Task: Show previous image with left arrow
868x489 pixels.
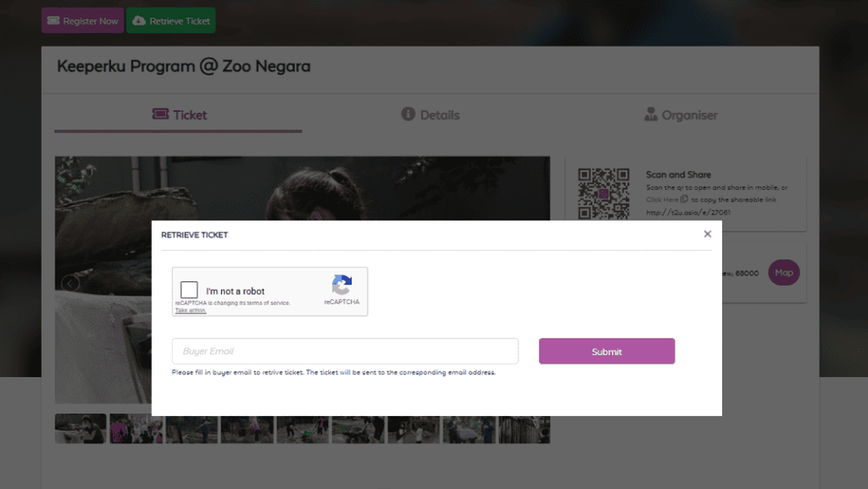Action: (x=69, y=283)
